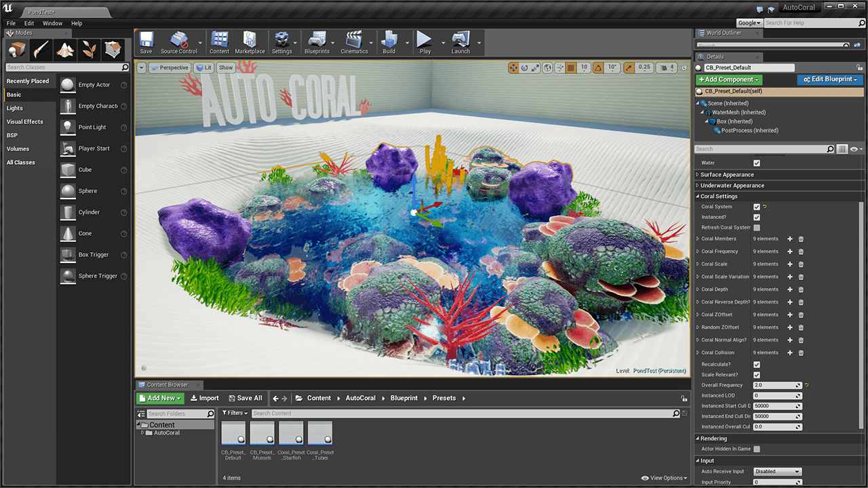Select Place mode icon in the Modes panel
This screenshot has width=868, height=488.
click(x=16, y=49)
